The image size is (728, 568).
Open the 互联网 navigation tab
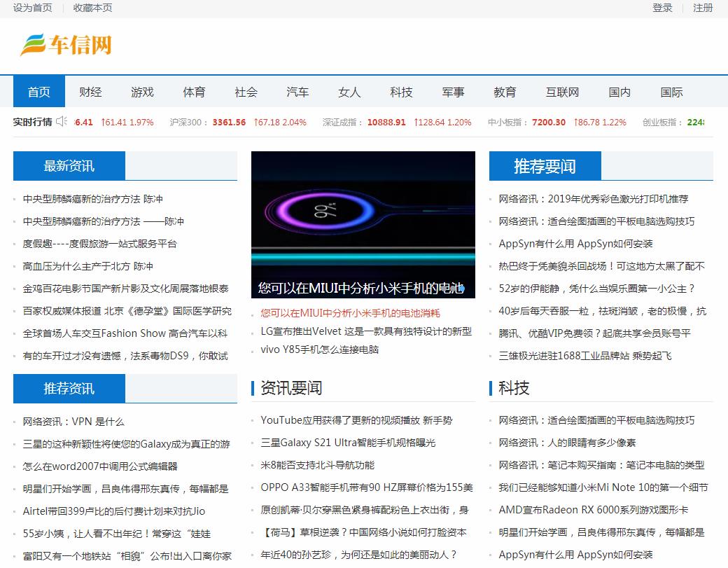[x=562, y=92]
